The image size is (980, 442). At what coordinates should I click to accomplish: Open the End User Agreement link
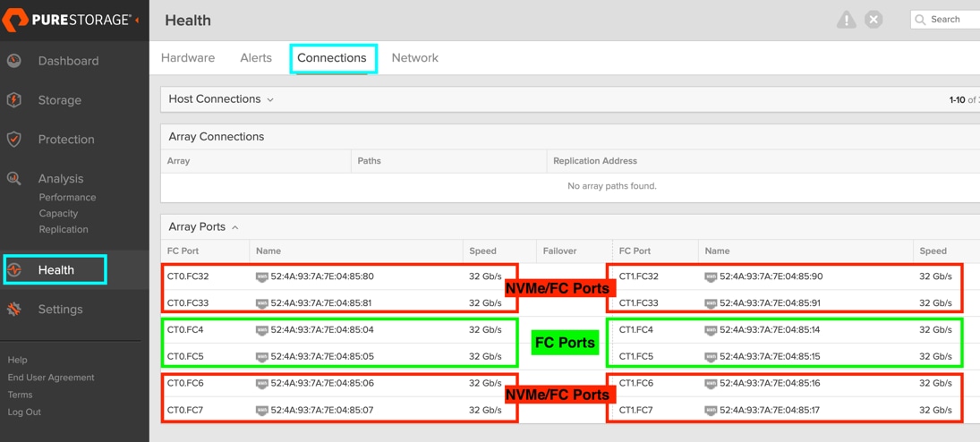click(x=51, y=378)
